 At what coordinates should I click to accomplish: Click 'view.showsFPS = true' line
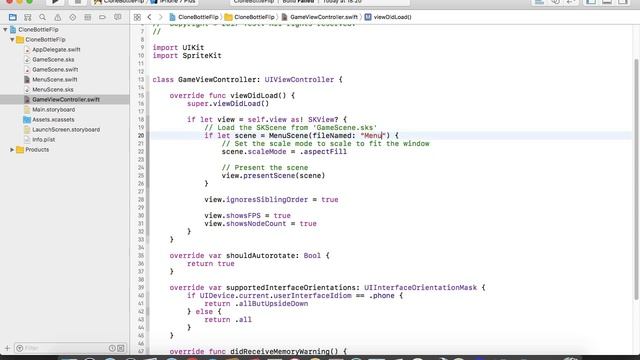point(248,216)
